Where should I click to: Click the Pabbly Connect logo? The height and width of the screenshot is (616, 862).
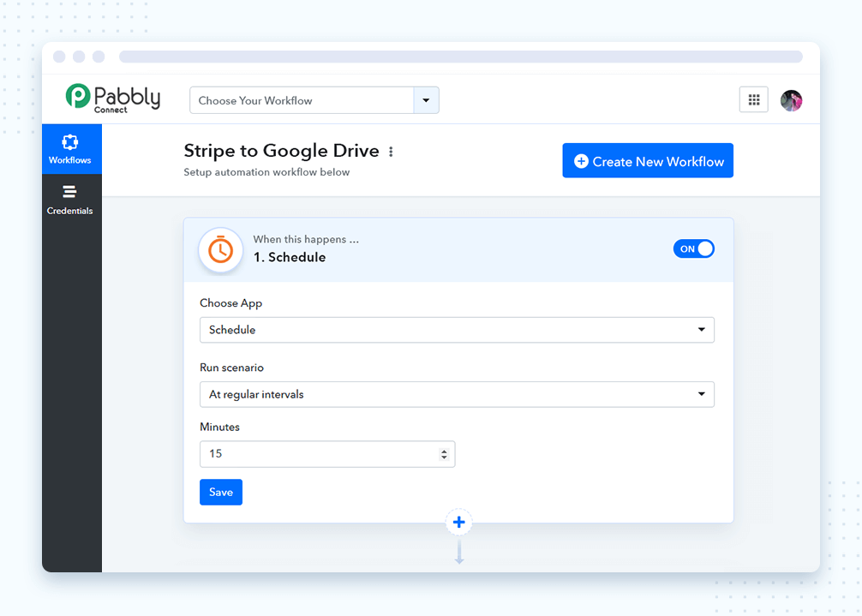tap(113, 99)
